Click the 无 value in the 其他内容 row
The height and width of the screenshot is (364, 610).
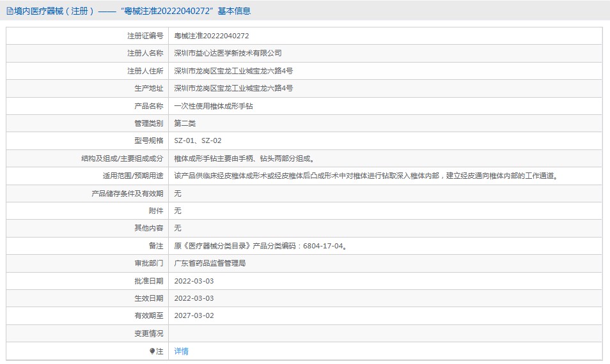177,228
